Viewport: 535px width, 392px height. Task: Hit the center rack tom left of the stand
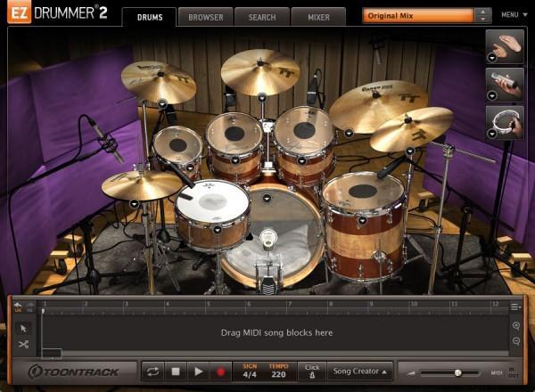click(235, 133)
